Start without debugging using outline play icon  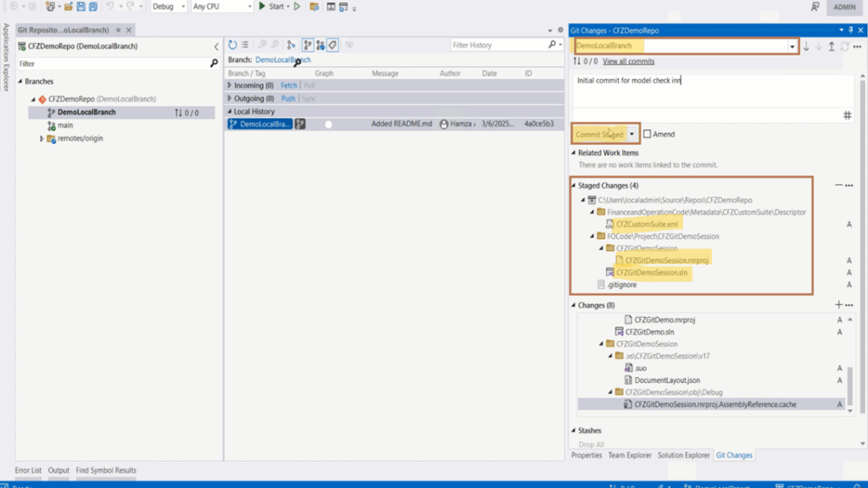point(298,7)
